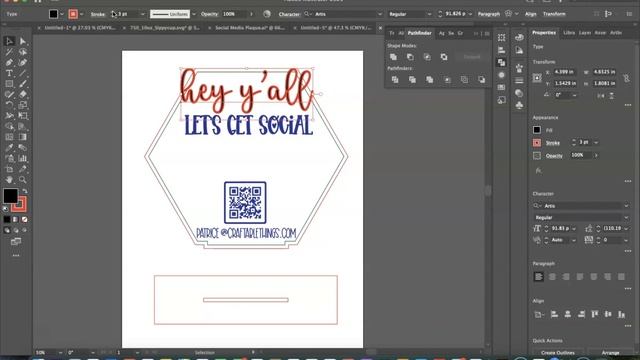This screenshot has height=360, width=640.
Task: Pick the Hand tool
Action: click(9, 180)
